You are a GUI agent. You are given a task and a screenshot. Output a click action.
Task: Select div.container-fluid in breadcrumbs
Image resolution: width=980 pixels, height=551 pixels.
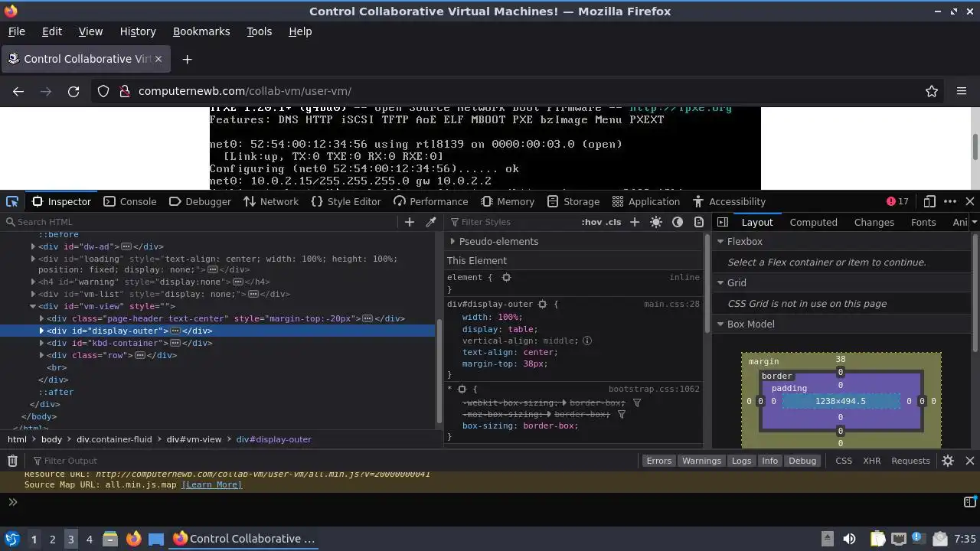click(x=114, y=439)
